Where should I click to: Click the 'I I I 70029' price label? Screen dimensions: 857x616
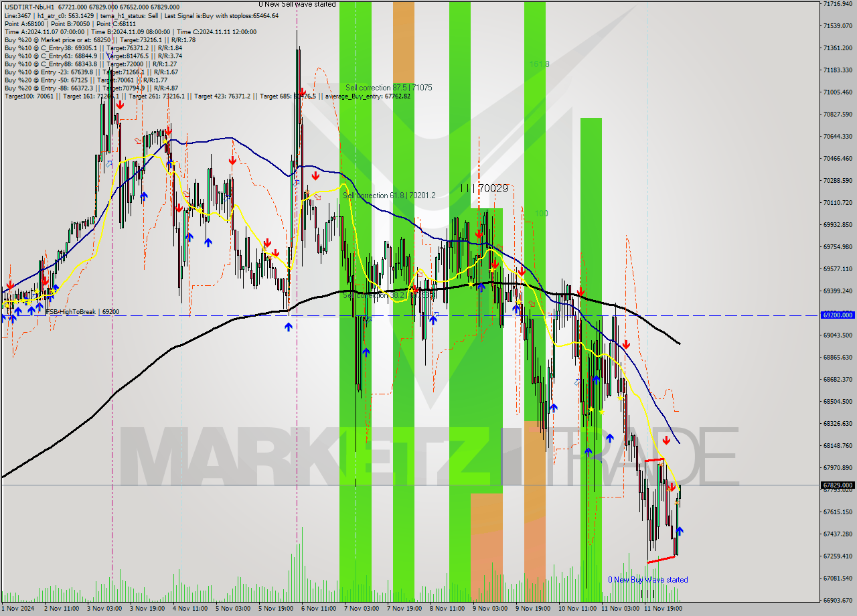485,189
